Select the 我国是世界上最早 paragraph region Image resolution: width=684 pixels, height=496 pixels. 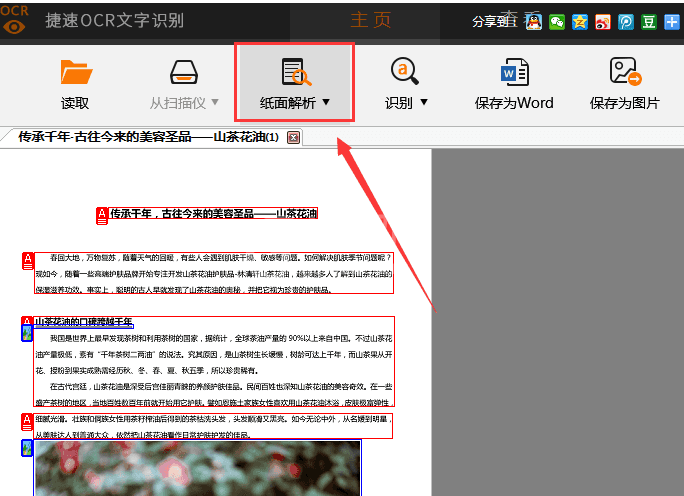point(214,362)
